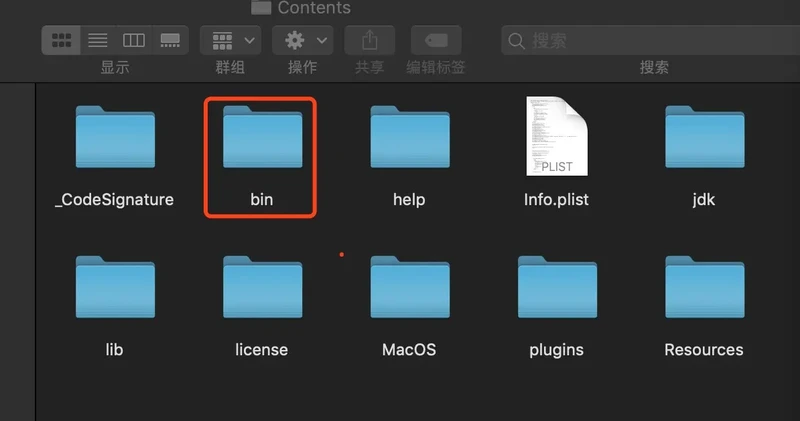Open the group-by dropdown
Viewport: 800px width, 421px height.
[x=231, y=40]
